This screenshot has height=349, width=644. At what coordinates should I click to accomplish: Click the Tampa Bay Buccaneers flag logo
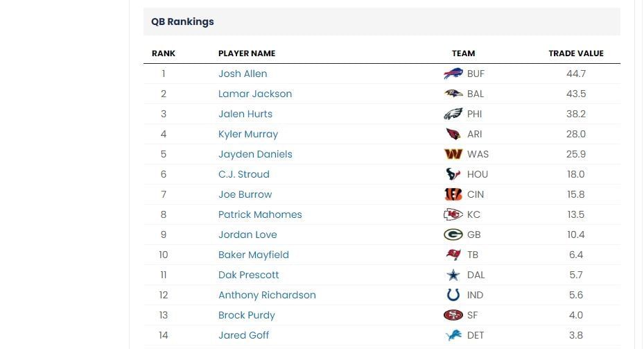(453, 255)
